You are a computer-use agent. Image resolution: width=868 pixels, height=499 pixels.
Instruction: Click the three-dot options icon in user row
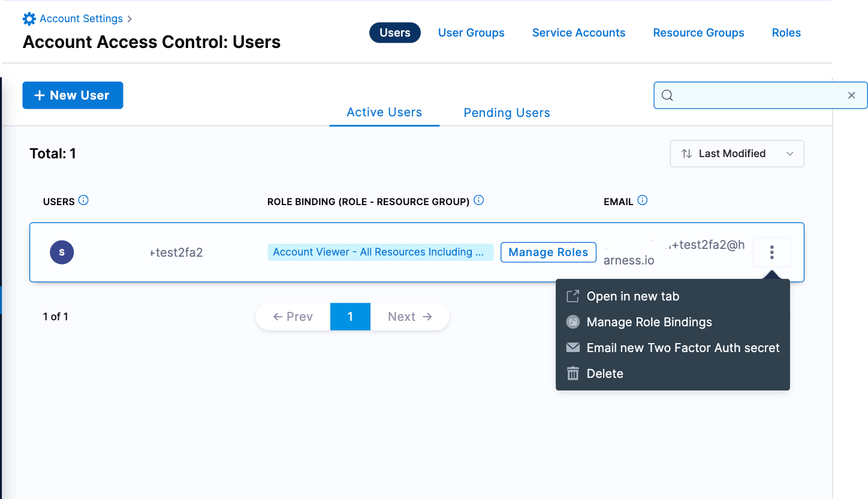(x=771, y=252)
